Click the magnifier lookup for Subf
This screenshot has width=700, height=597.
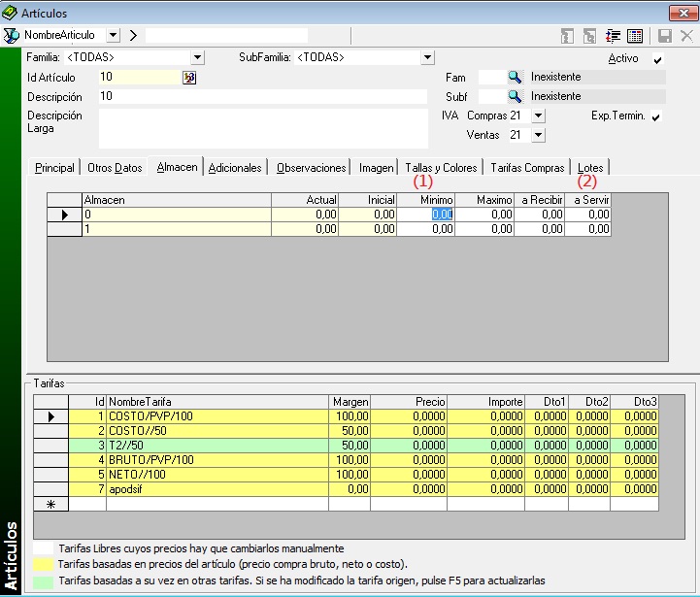pos(515,96)
